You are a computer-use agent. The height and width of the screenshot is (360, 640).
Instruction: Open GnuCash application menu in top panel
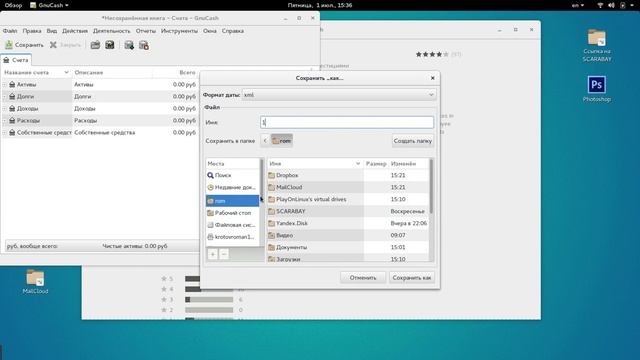coord(49,5)
